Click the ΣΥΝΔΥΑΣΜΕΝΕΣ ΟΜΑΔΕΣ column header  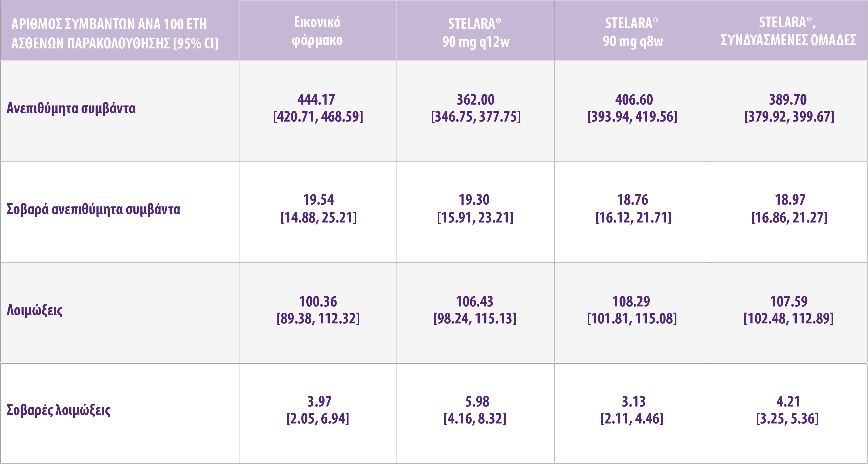click(x=788, y=31)
